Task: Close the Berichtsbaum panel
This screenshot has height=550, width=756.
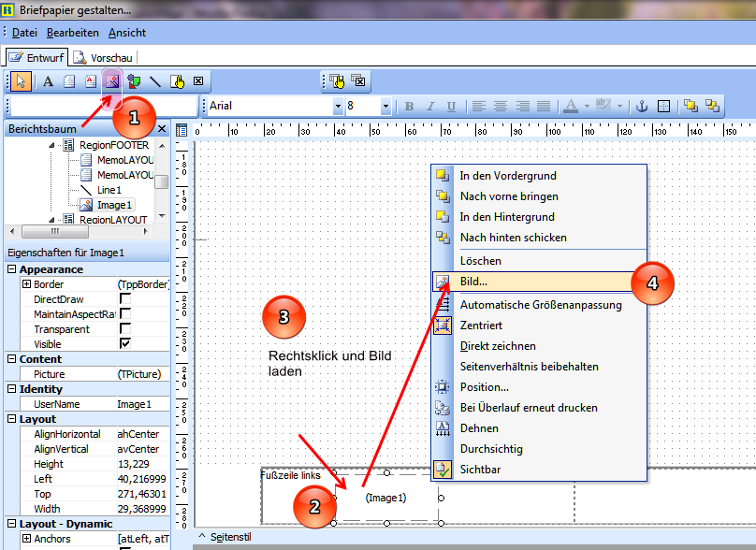Action: pos(162,129)
